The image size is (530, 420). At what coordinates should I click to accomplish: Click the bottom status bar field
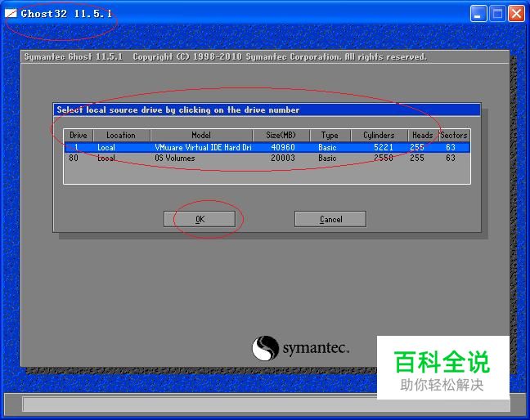coord(267,404)
